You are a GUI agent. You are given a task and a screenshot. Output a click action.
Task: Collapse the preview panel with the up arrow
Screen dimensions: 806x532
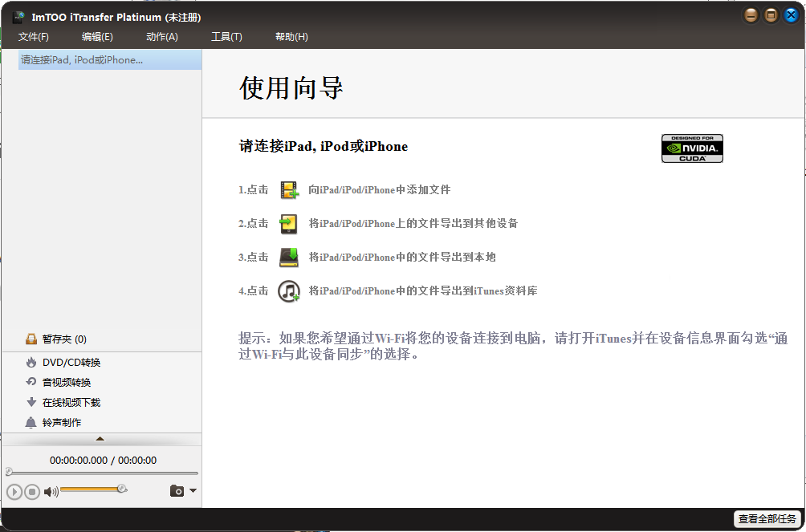pyautogui.click(x=100, y=439)
